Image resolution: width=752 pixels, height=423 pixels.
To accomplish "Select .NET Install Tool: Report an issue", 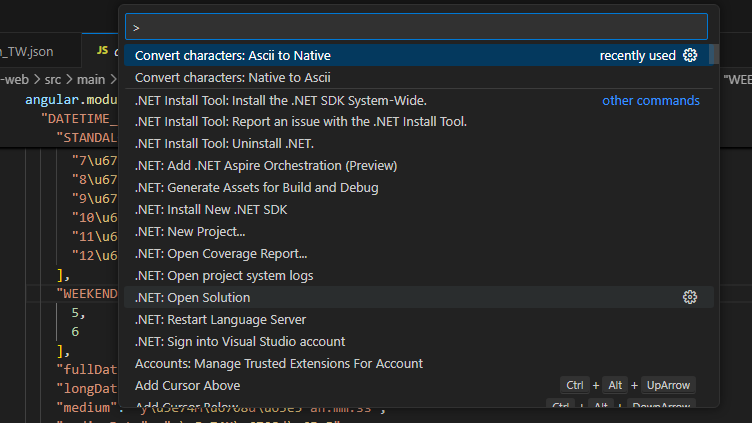I will (x=419, y=122).
